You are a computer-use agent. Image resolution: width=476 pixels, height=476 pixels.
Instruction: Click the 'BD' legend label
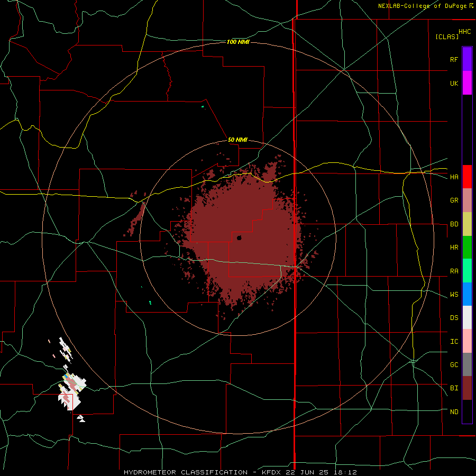point(454,224)
